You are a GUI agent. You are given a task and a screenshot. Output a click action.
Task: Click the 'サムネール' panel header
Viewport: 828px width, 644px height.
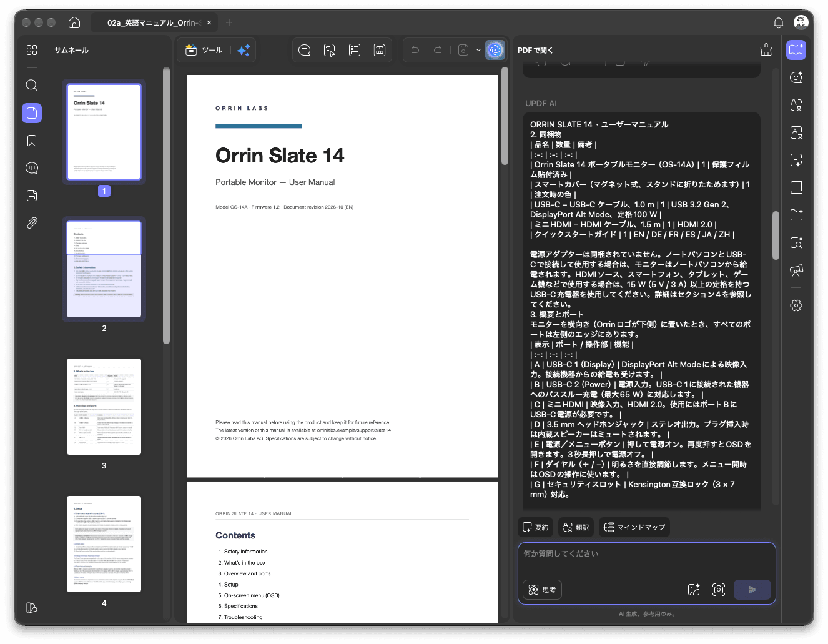(71, 51)
